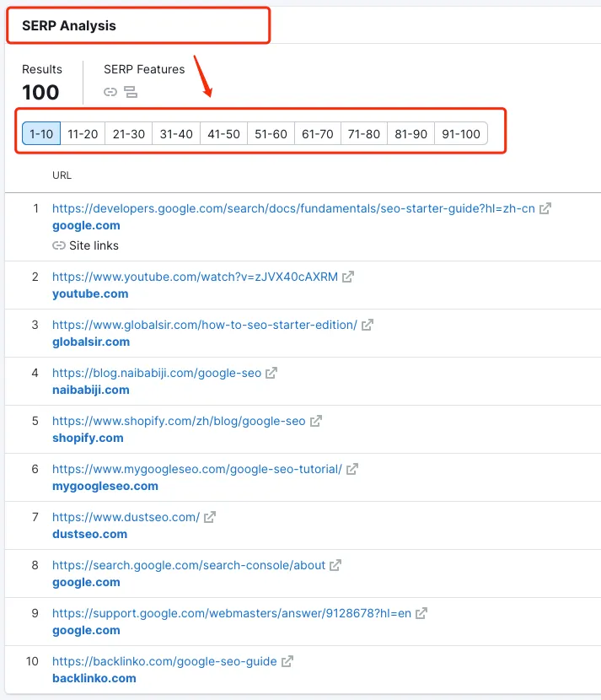Open external link icon for dustseo.com URL

[x=210, y=517]
